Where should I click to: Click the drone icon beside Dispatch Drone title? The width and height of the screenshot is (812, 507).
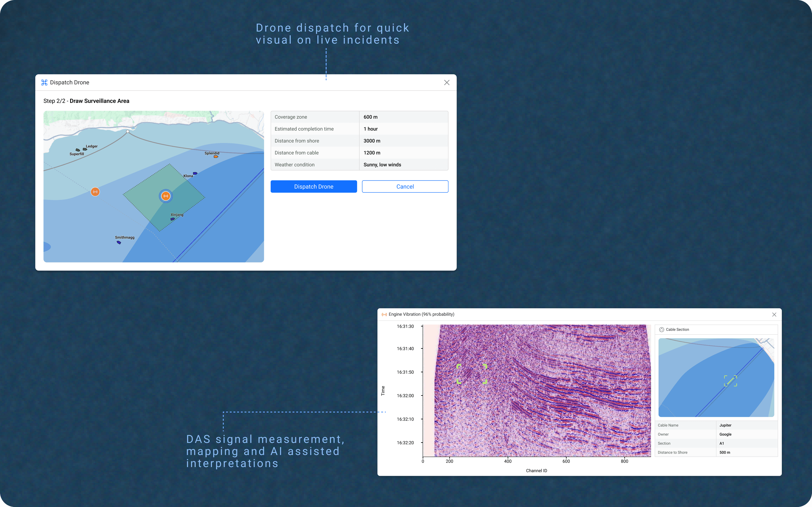click(44, 82)
